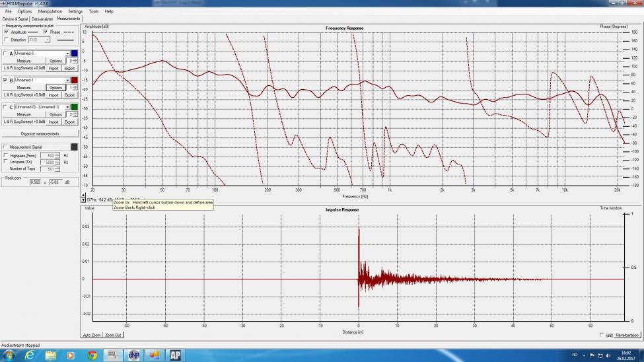Click the Peak pos 0,560 field
Screen dimensions: 644x362
tap(36, 182)
